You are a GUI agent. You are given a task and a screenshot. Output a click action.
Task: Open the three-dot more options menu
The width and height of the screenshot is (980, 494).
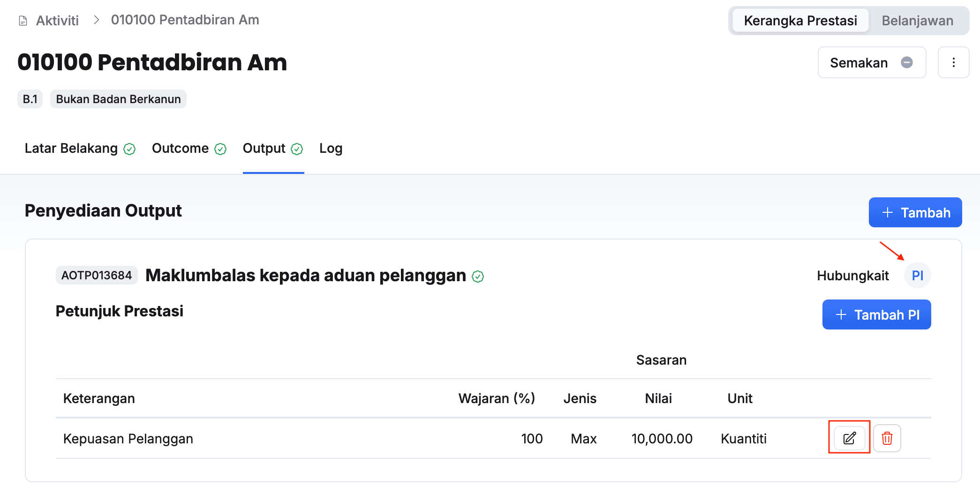[953, 62]
